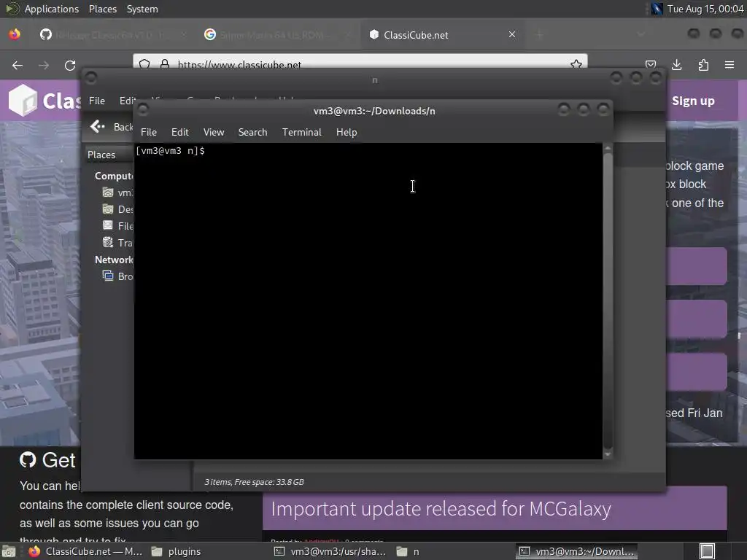
Task: Click the Firefox icon at tab bar start
Action: click(x=15, y=34)
